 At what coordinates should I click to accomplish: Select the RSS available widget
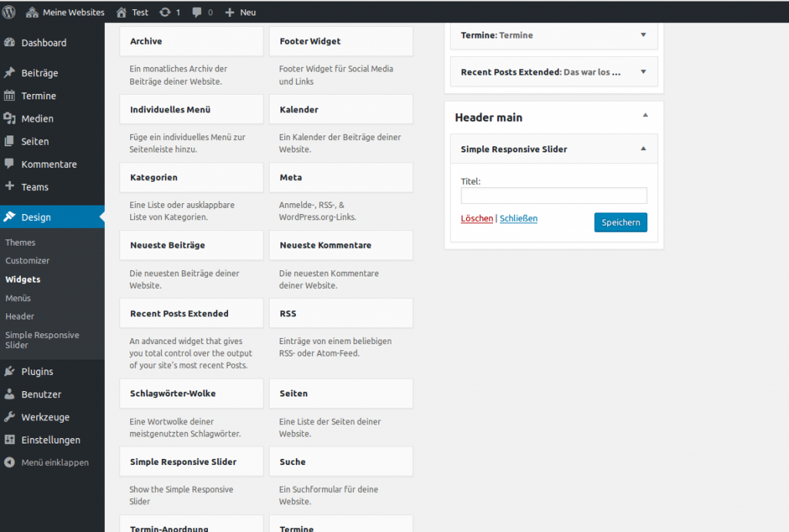tap(341, 313)
